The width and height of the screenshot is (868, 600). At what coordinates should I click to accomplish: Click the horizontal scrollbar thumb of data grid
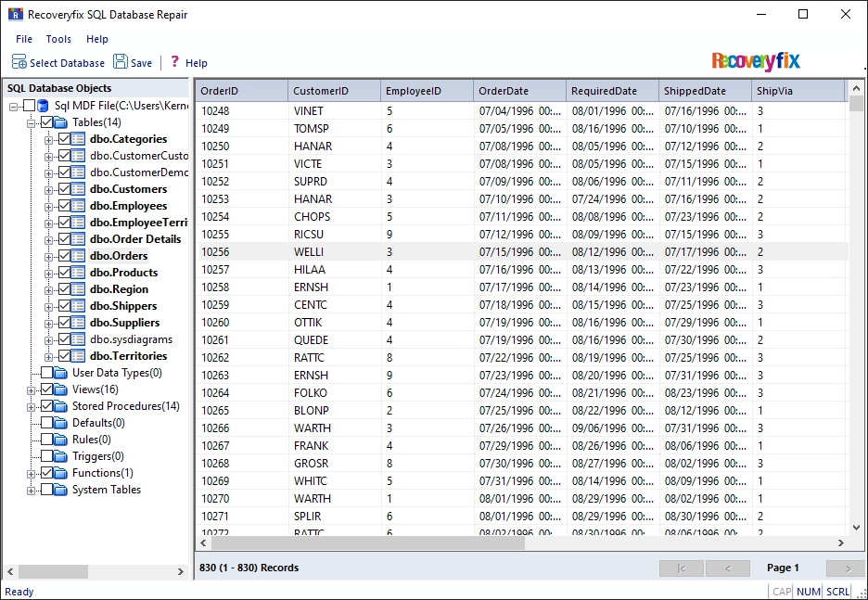pos(368,543)
